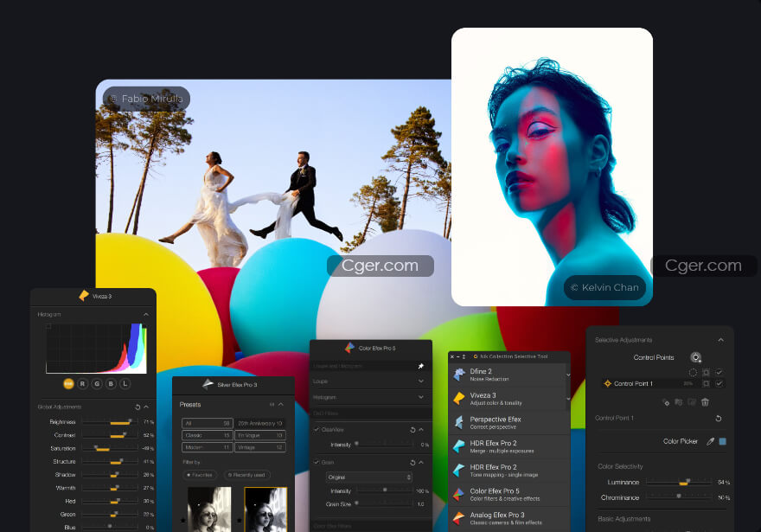Click the Brightness slider in Viveza
This screenshot has width=761, height=532.
pos(110,422)
